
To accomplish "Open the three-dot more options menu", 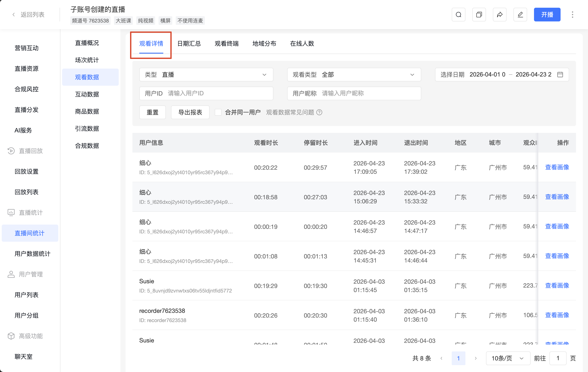I will tap(572, 15).
